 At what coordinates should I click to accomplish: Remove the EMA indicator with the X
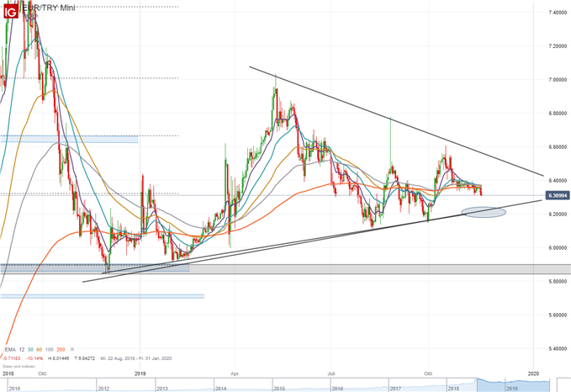(x=72, y=349)
